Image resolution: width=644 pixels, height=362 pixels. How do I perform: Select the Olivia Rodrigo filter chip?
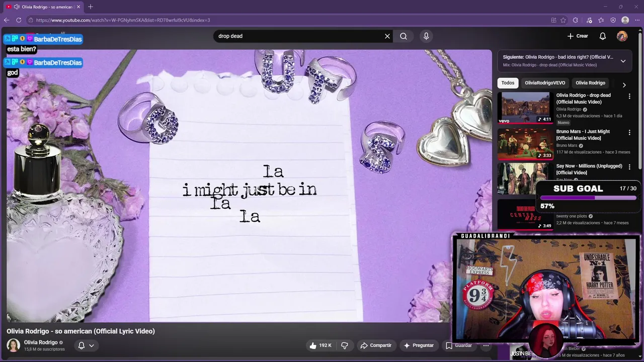coord(590,83)
